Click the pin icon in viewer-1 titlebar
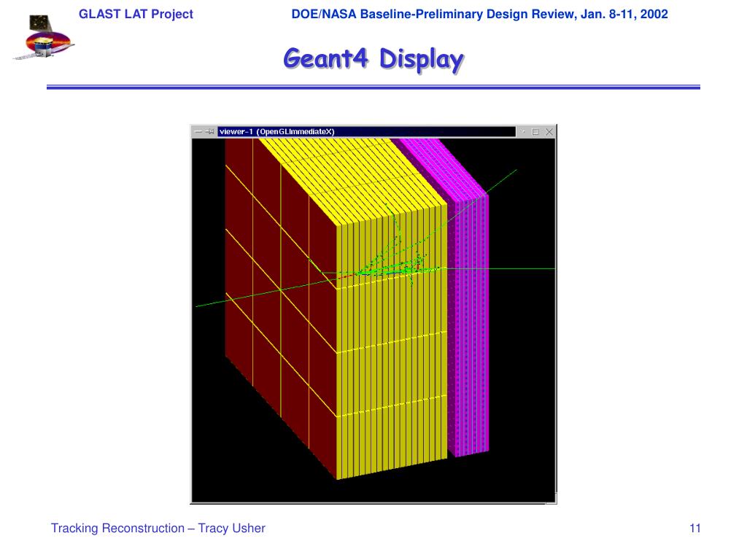The image size is (747, 560). point(209,132)
